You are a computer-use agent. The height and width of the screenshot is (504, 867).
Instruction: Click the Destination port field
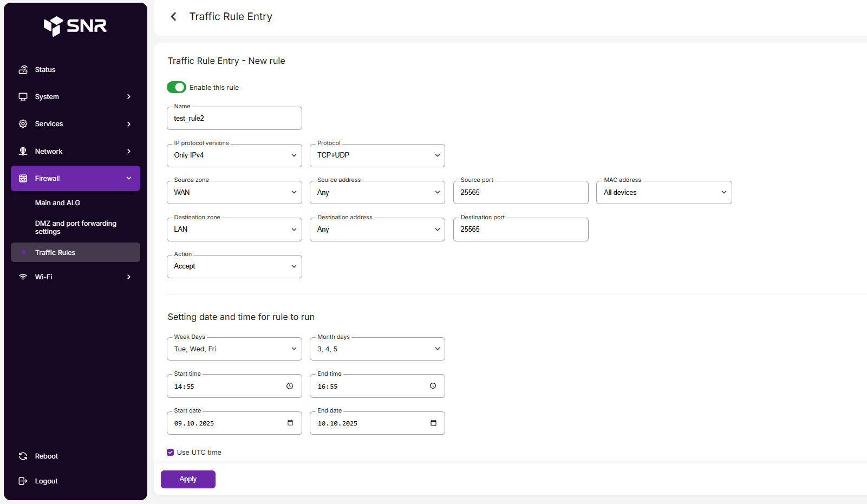click(x=520, y=230)
